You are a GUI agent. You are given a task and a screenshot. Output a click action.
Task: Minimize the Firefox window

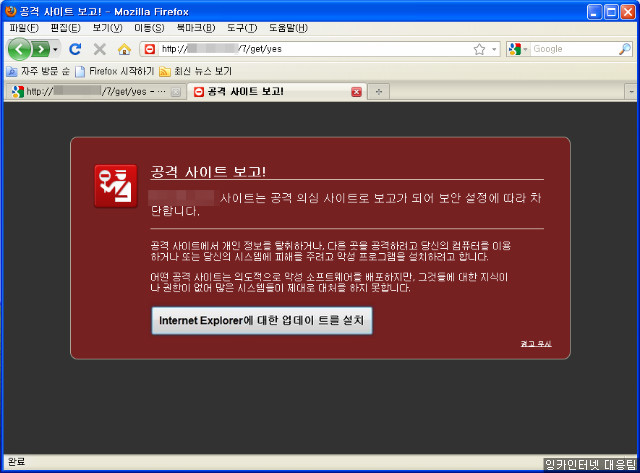[594, 12]
